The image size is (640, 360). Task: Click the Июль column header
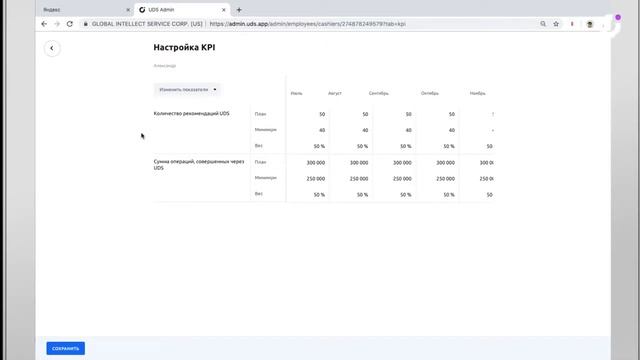[296, 93]
